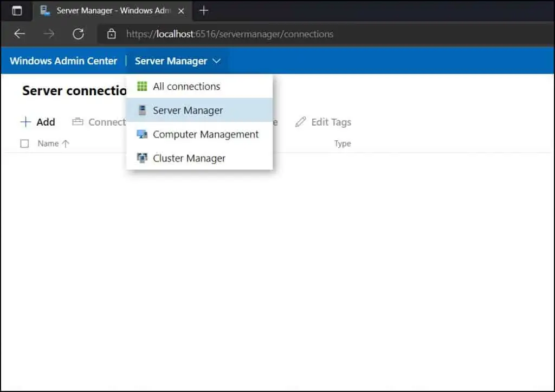
Task: Choose Cluster Manager from the menu
Action: [199, 158]
